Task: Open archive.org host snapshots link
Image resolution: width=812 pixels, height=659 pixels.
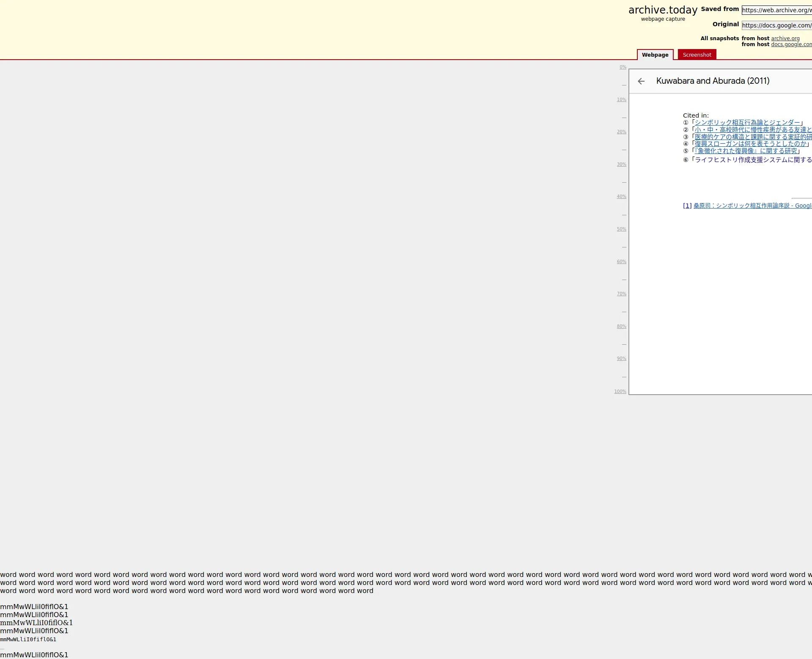Action: 785,38
